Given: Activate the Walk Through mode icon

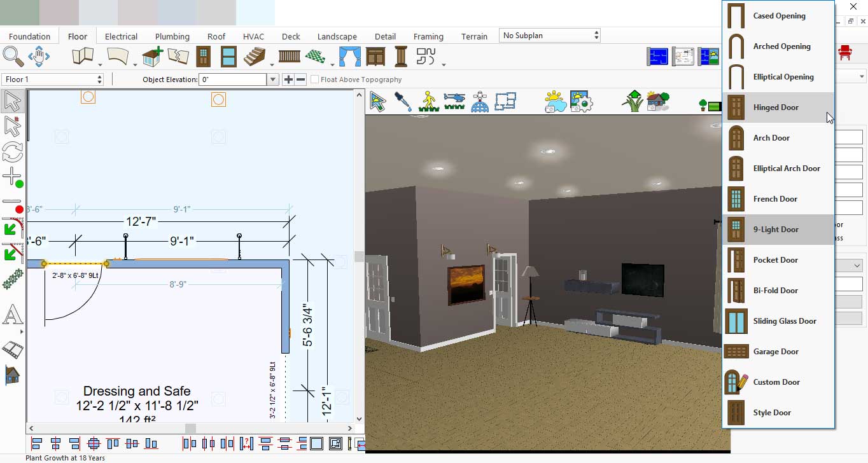Looking at the screenshot, I should pos(429,102).
